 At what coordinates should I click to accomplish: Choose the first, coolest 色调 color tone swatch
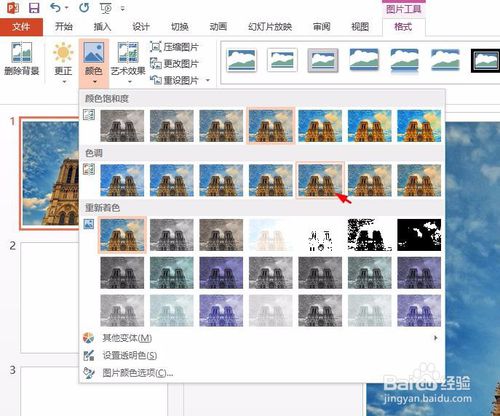click(122, 180)
